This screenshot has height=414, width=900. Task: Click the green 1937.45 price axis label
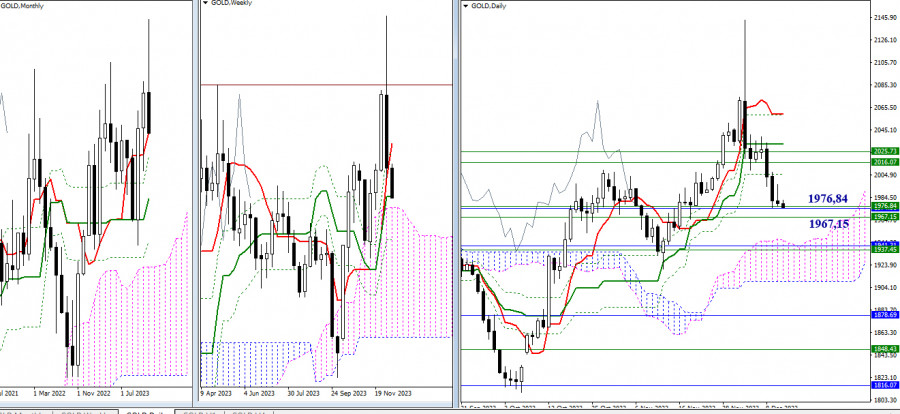[886, 249]
